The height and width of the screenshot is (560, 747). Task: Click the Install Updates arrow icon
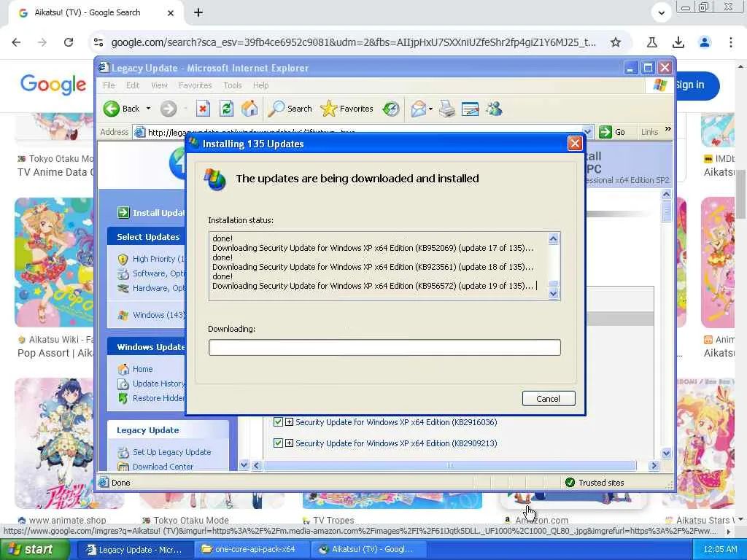(x=123, y=212)
